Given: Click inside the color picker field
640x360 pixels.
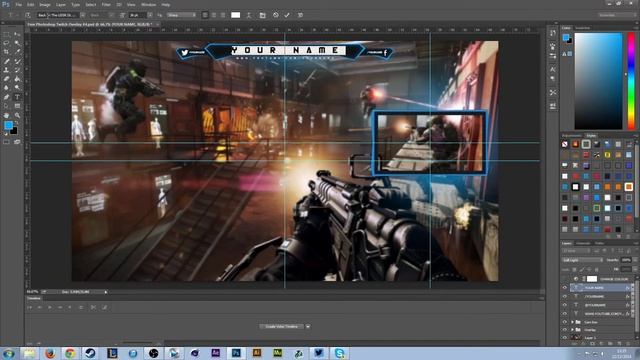Looking at the screenshot, I should pos(598,81).
